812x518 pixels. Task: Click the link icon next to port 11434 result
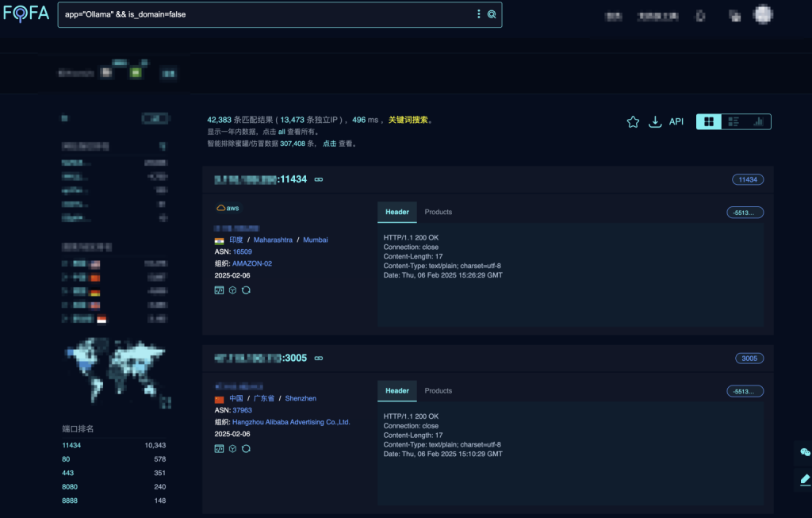tap(318, 179)
